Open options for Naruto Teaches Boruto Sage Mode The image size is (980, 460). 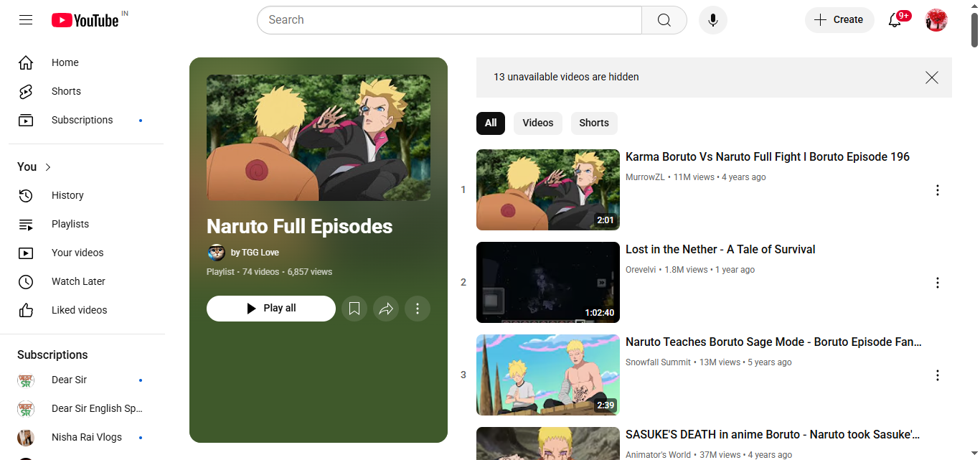click(937, 375)
